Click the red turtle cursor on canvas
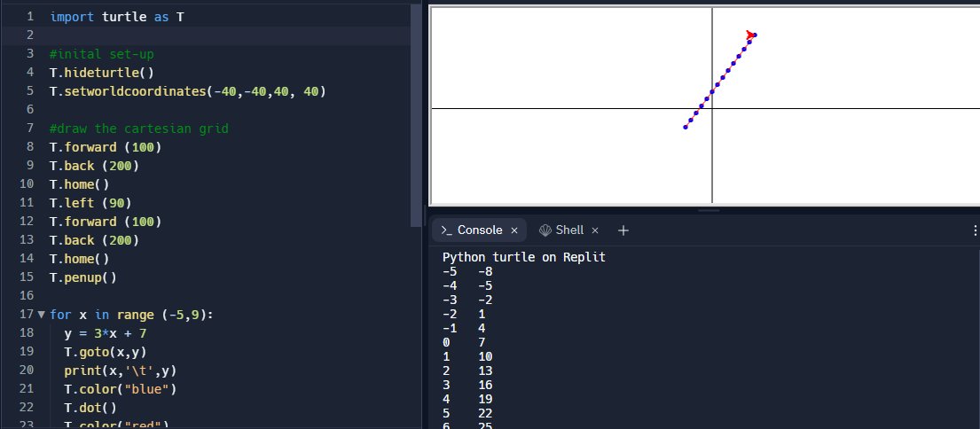This screenshot has height=429, width=980. (750, 35)
